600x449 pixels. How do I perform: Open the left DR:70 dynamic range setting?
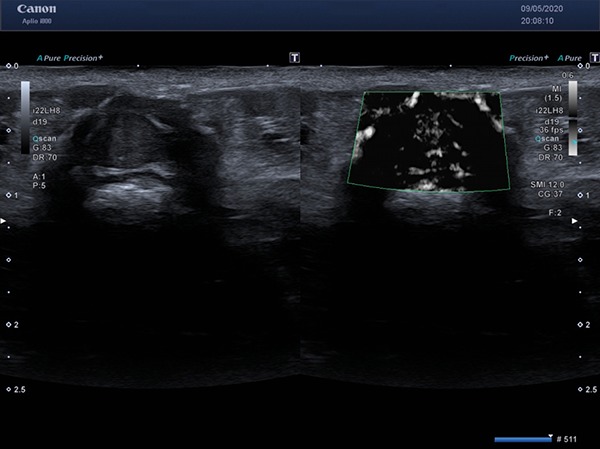click(x=45, y=157)
